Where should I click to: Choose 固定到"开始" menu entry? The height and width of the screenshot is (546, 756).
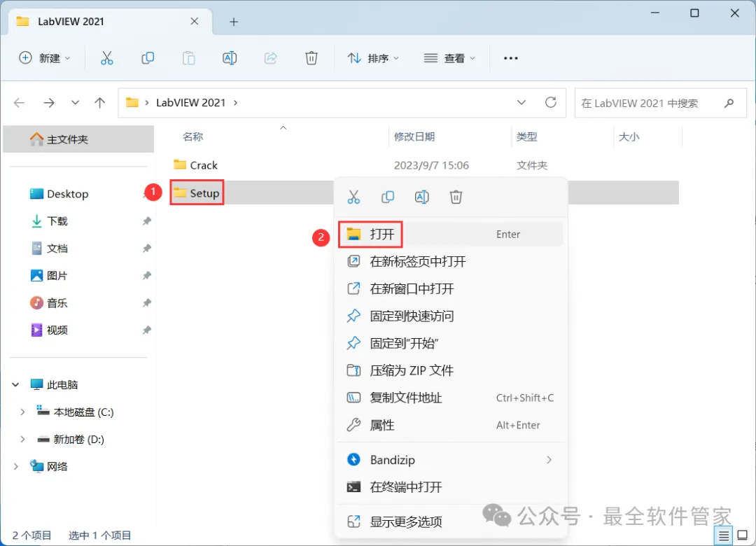pyautogui.click(x=451, y=344)
